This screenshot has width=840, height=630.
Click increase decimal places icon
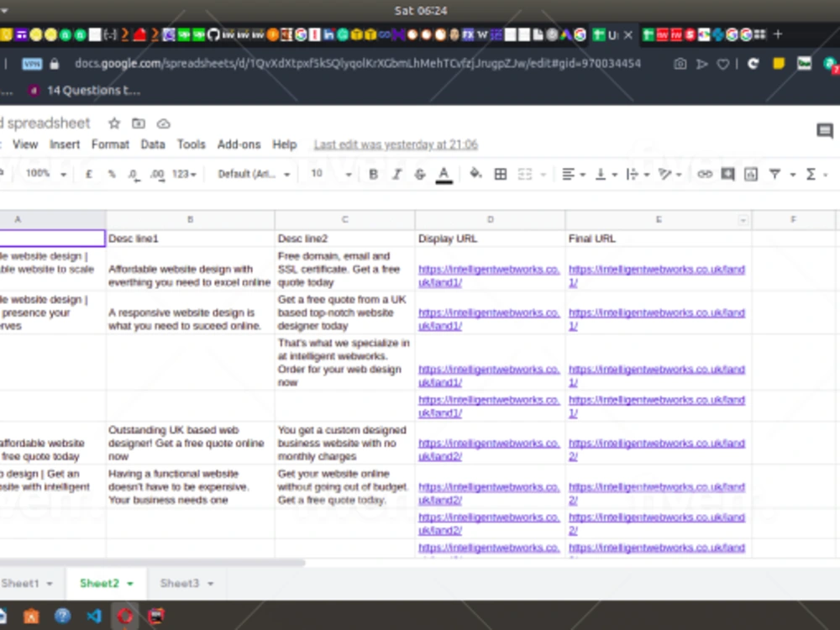pyautogui.click(x=157, y=175)
